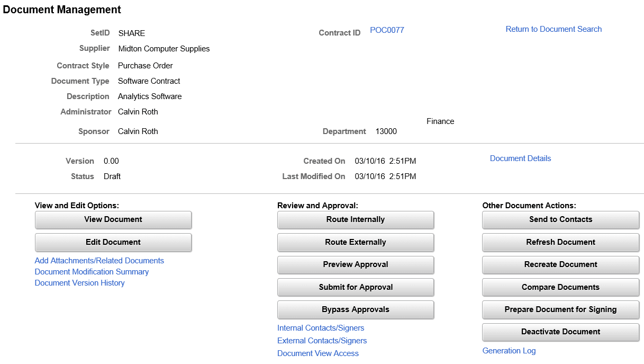Click Preview Approval
644x364 pixels.
point(355,265)
